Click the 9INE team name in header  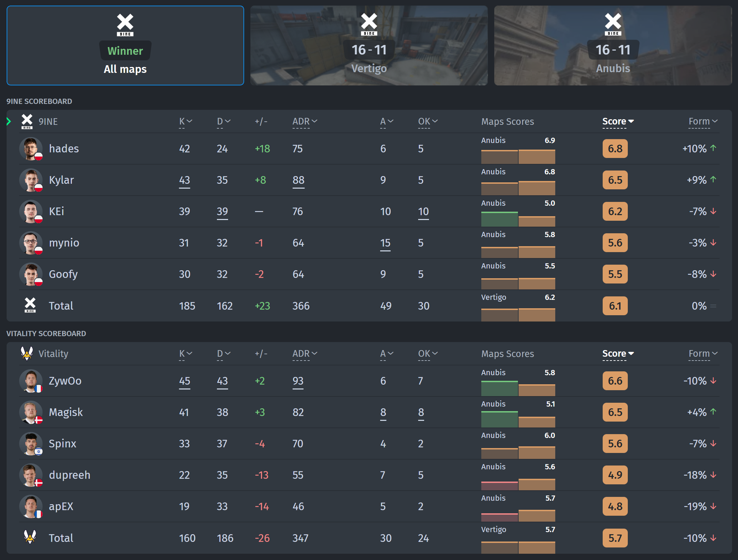coord(48,121)
